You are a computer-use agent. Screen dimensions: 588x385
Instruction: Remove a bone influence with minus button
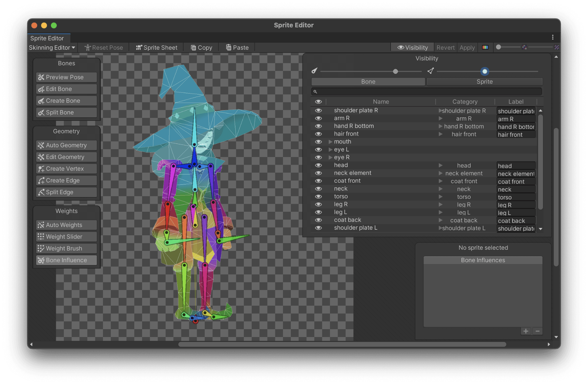tap(537, 331)
